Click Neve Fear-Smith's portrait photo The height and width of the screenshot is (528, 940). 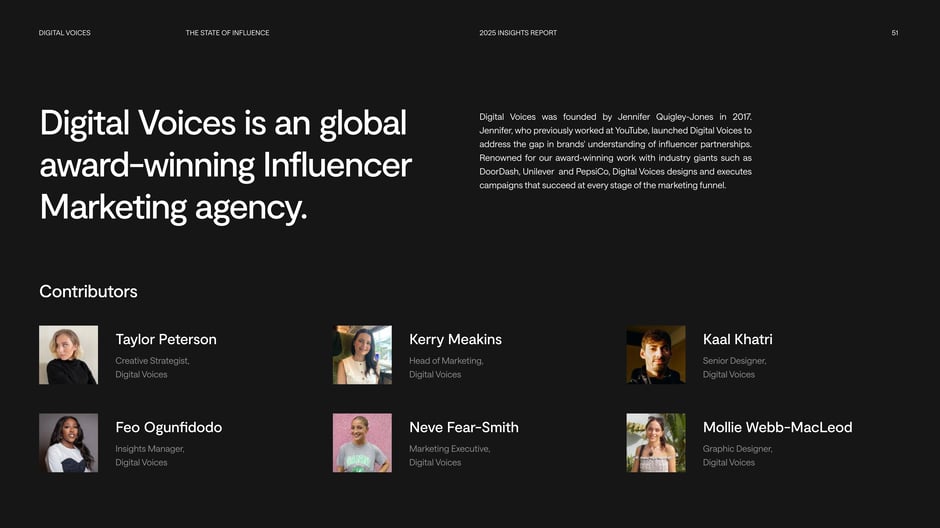362,443
